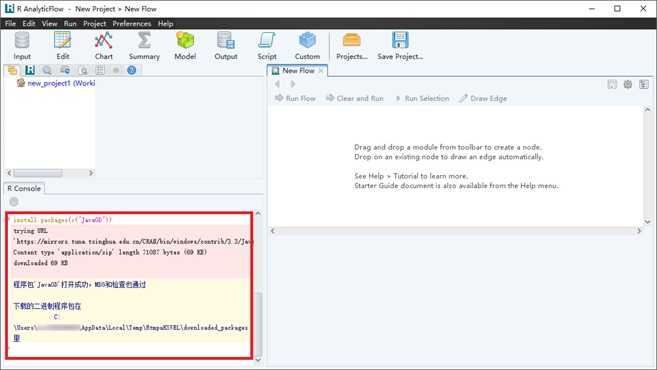
Task: Open the Run menu
Action: (x=70, y=23)
